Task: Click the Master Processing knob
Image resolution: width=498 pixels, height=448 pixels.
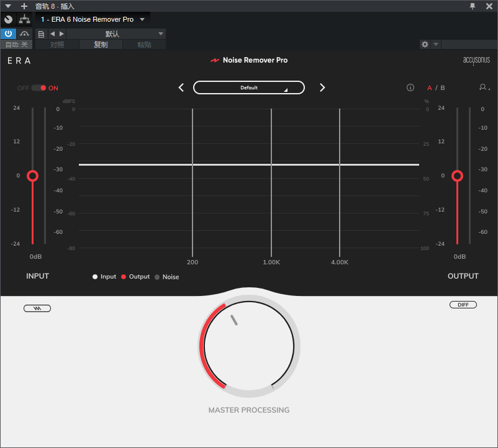Action: tap(249, 346)
